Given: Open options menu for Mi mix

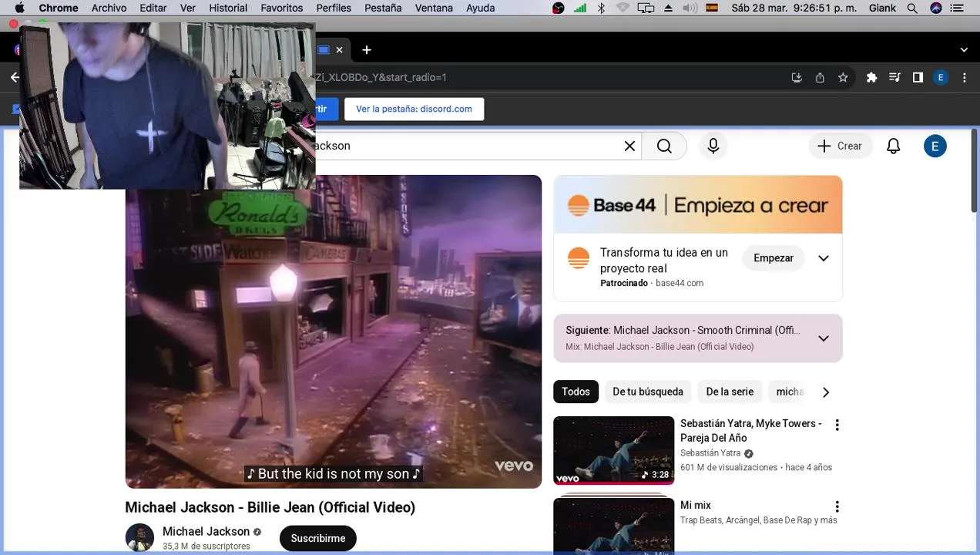Looking at the screenshot, I should tap(837, 506).
